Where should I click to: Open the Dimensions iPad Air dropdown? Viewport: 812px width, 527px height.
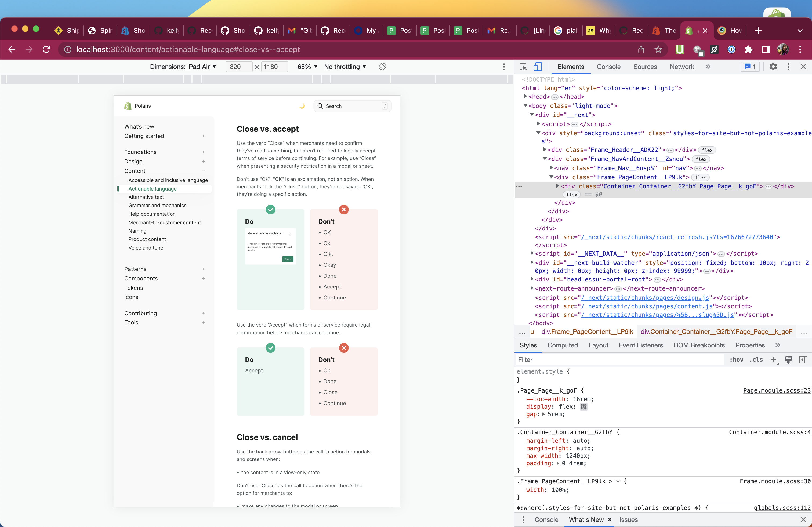[183, 67]
